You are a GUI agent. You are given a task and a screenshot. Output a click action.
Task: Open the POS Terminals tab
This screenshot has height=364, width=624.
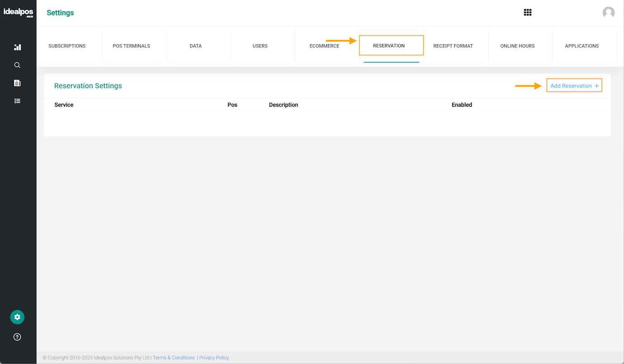point(131,46)
